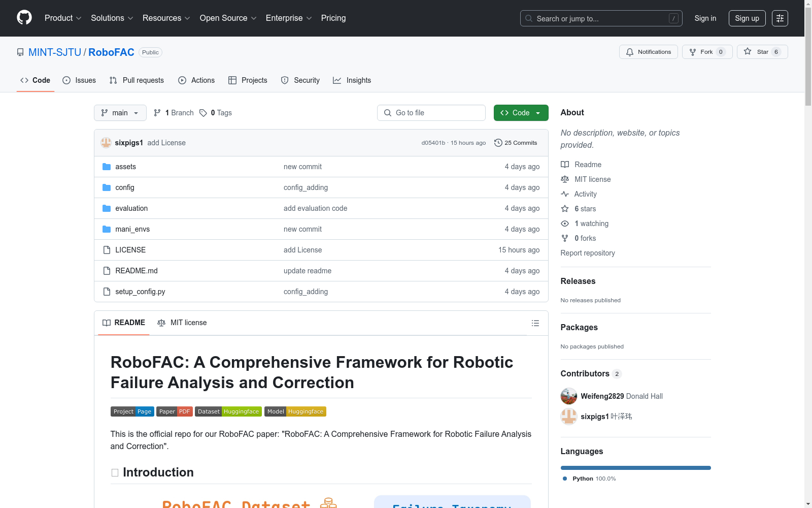Open the setup_config.py file
This screenshot has height=508, width=812.
click(140, 292)
